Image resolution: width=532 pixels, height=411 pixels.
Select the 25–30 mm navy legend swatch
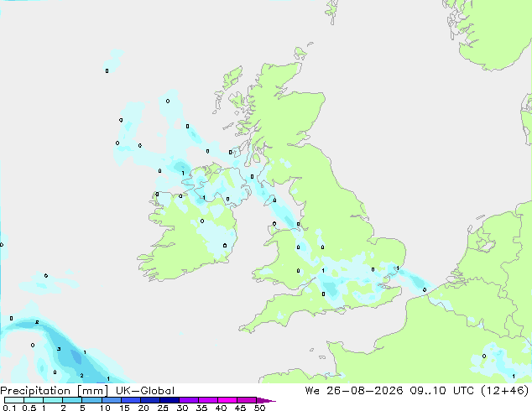pos(170,400)
